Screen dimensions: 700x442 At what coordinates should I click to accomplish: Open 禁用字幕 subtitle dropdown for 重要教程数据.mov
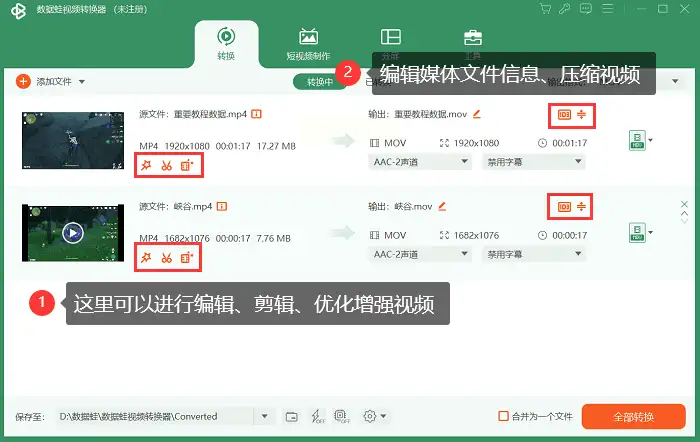pos(533,162)
